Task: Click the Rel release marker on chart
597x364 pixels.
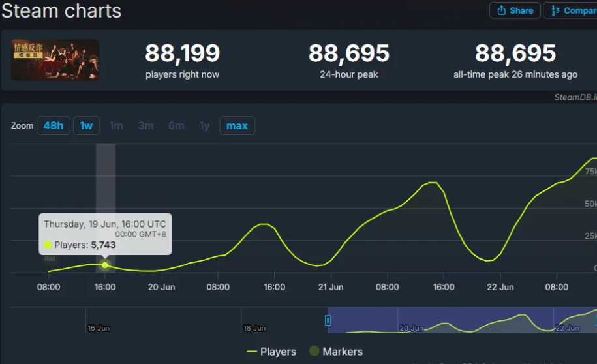Action: click(x=50, y=259)
